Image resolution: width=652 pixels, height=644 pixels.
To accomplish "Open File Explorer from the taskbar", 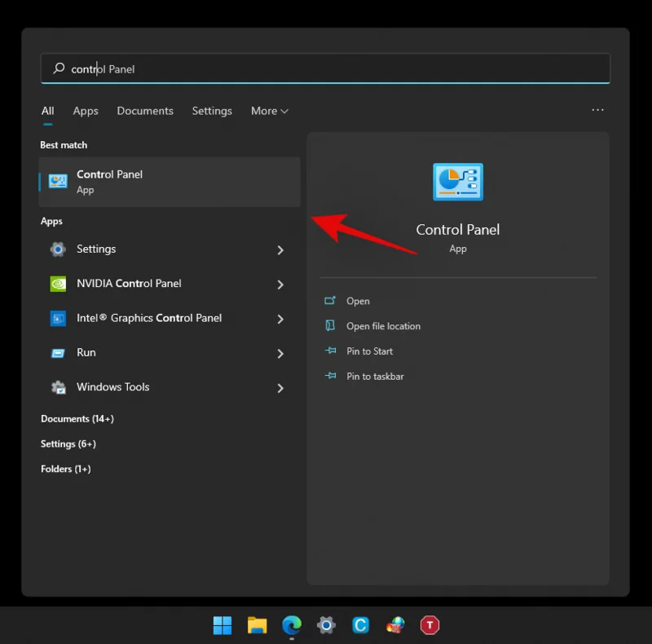I will tap(257, 625).
